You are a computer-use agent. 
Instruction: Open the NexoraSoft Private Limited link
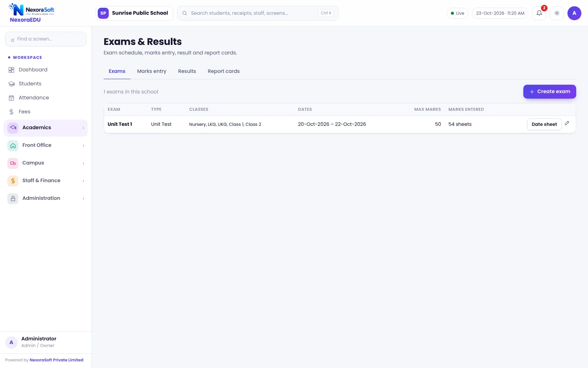point(57,360)
